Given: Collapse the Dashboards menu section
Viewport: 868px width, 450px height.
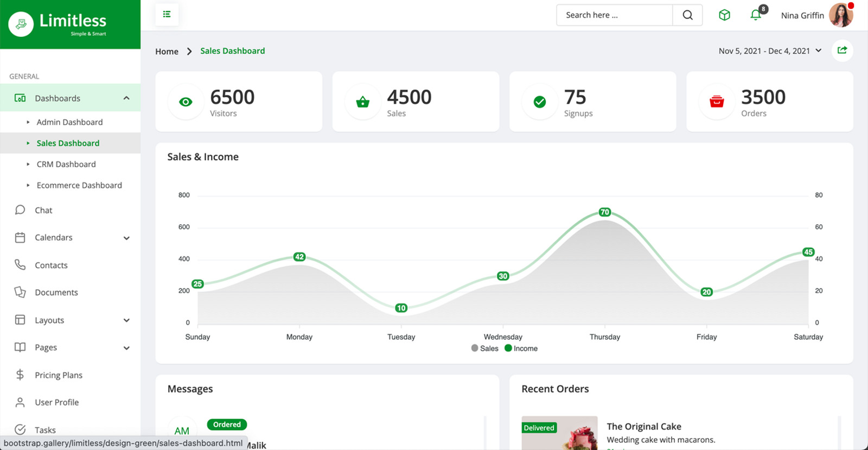Looking at the screenshot, I should pos(126,98).
